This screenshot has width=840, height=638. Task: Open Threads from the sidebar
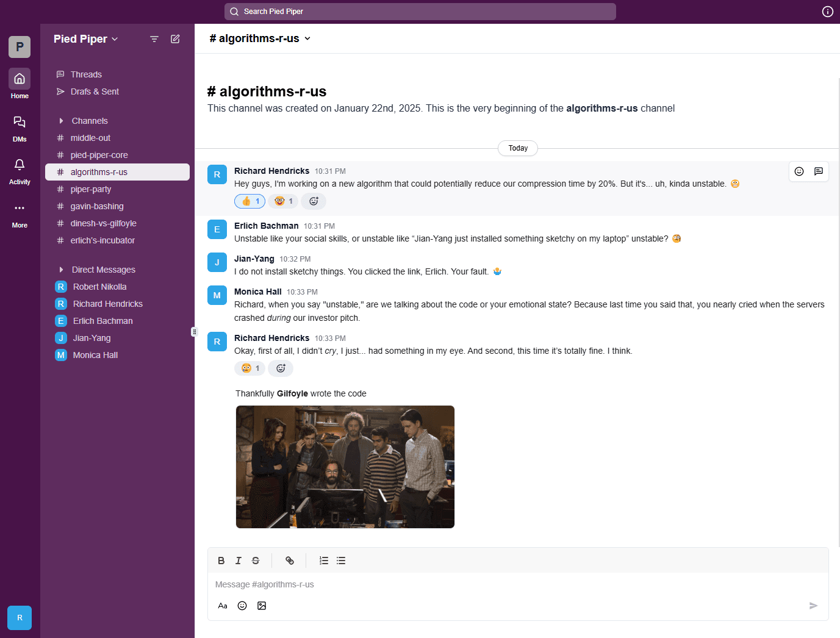[x=85, y=74]
